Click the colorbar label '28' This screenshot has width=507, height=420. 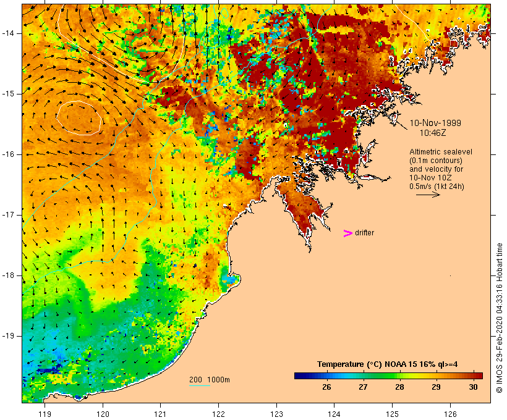(399, 387)
